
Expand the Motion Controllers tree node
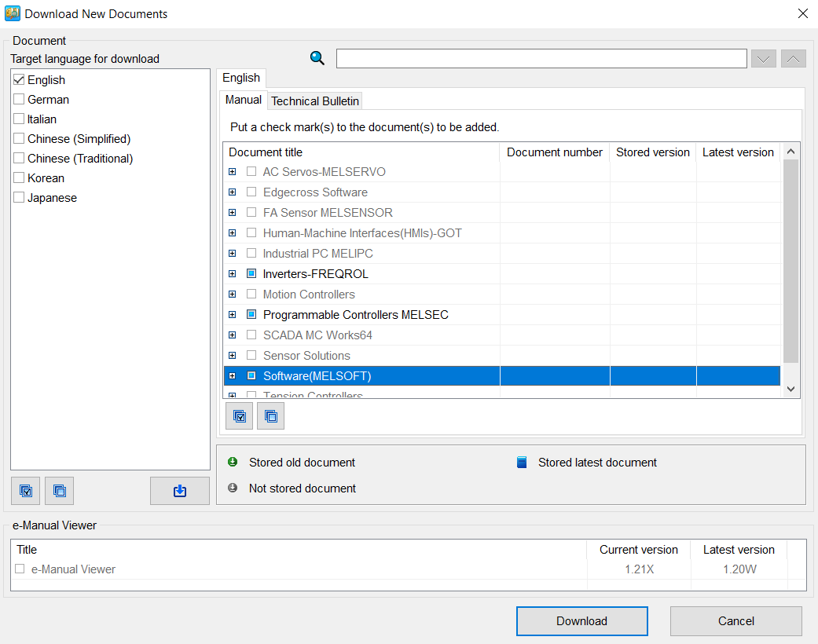(x=233, y=294)
